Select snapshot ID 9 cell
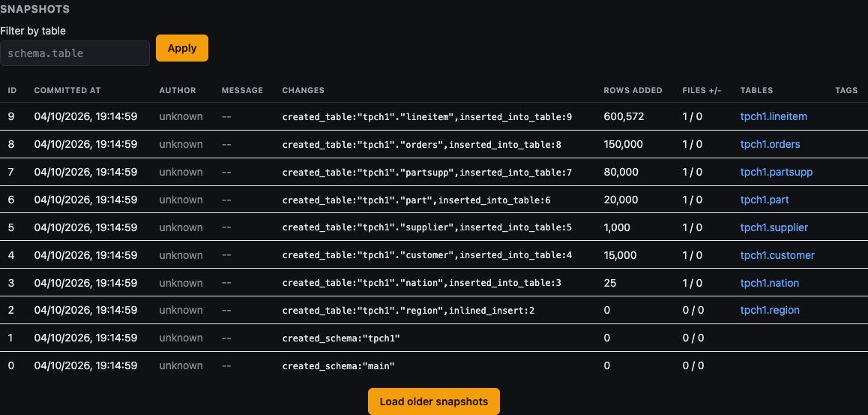This screenshot has height=415, width=868. [11, 116]
